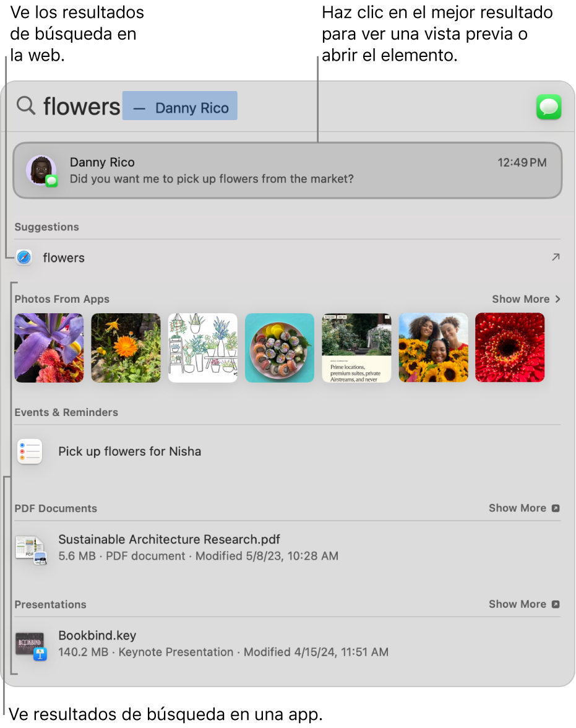Open the Pick up flowers for Nisha reminder
Image resolution: width=576 pixels, height=728 pixels.
tap(287, 451)
